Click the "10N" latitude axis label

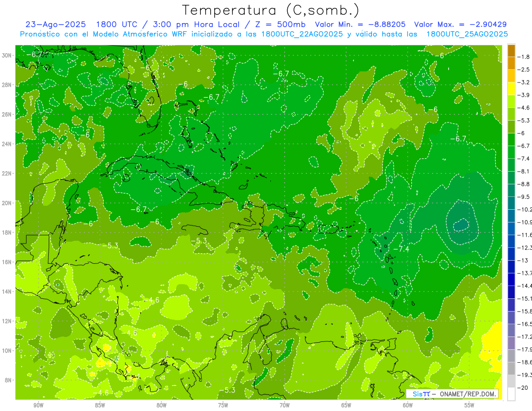pyautogui.click(x=7, y=350)
